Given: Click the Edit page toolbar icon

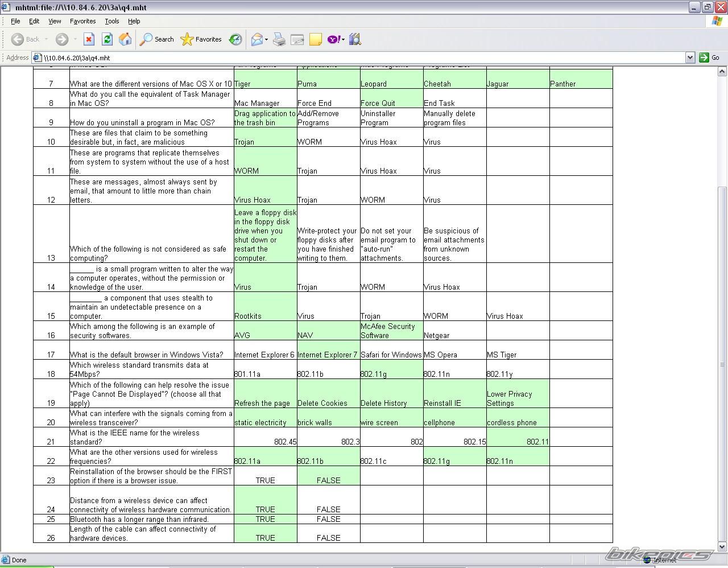Looking at the screenshot, I should (297, 39).
